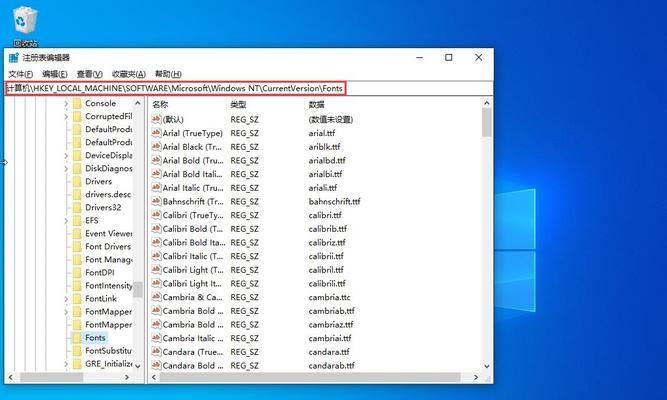667x400 pixels.
Task: Click the cambria.ttc data cell
Action: pyautogui.click(x=329, y=297)
